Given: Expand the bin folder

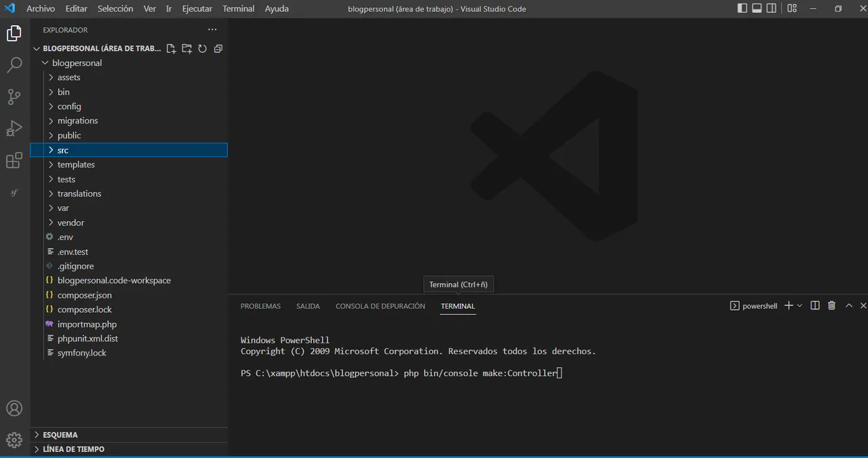Looking at the screenshot, I should tap(51, 92).
